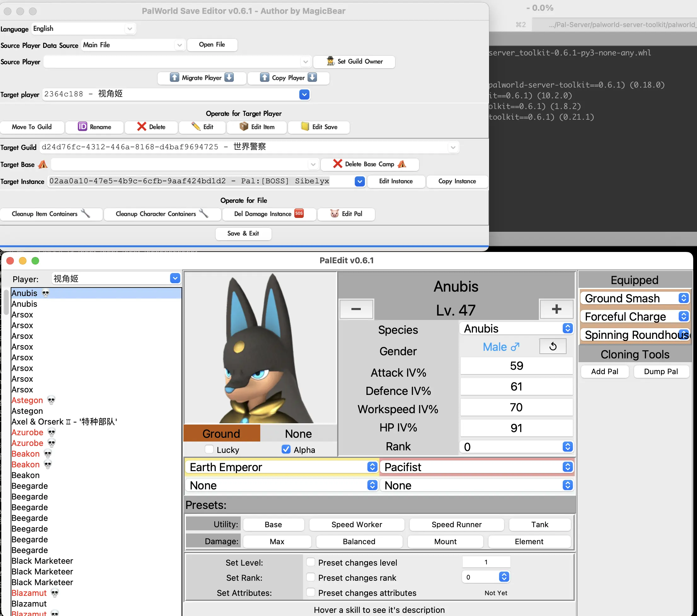Click the HP IV% value field
The image size is (697, 616).
pos(516,428)
